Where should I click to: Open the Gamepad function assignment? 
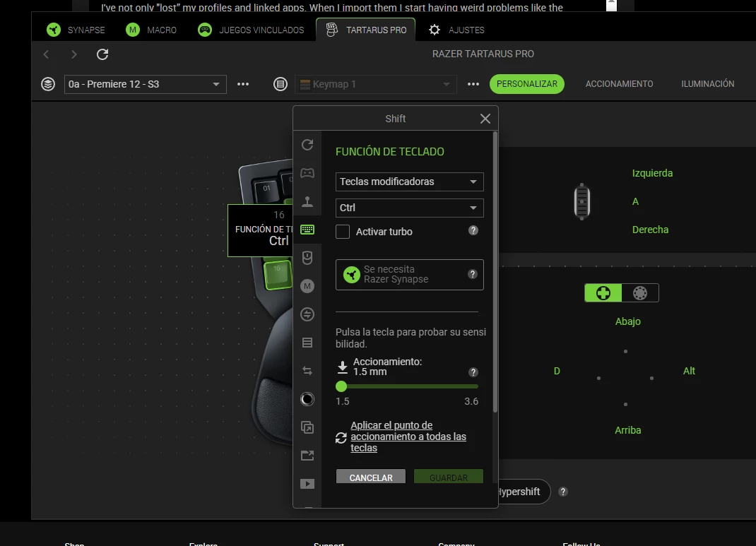[x=307, y=173]
